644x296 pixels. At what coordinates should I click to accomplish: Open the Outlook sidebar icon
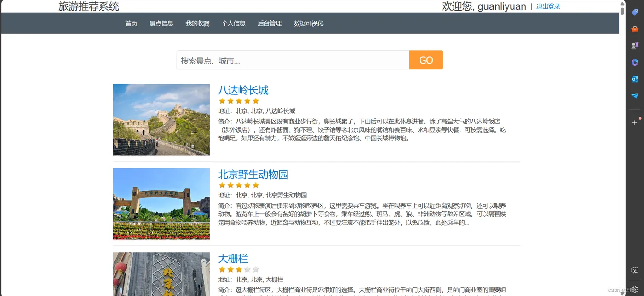click(x=635, y=79)
